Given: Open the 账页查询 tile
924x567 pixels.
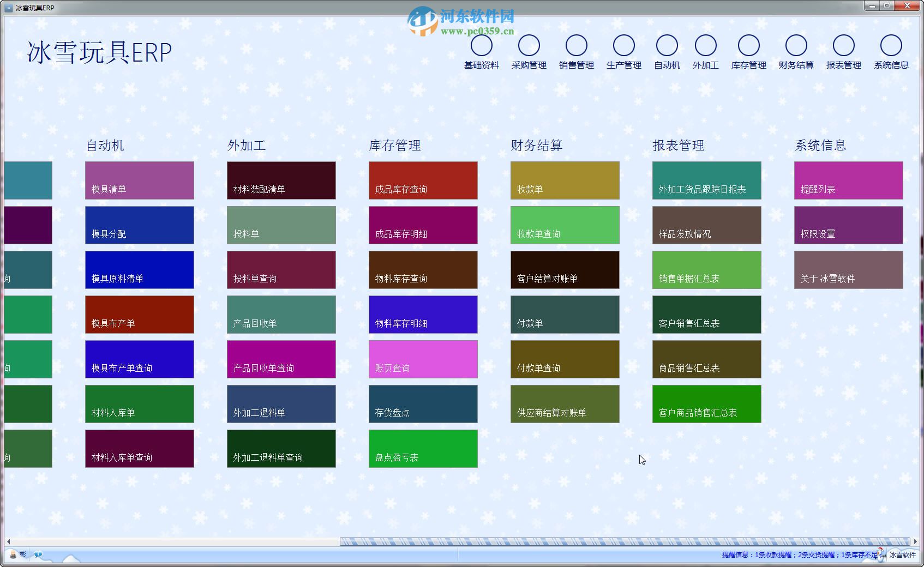Looking at the screenshot, I should coord(423,359).
